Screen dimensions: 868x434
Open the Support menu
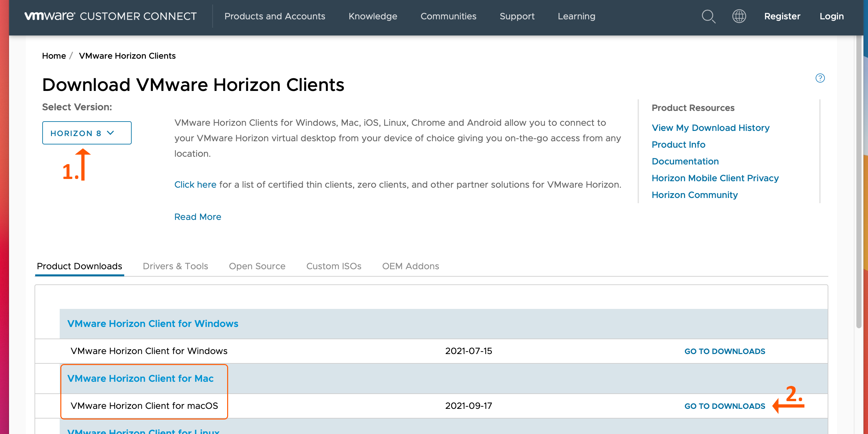click(x=517, y=16)
